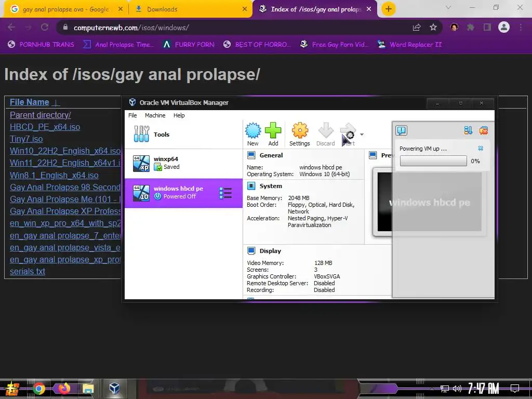Open a new Chrome tab
Viewport: 532px width, 399px height.
[389, 9]
